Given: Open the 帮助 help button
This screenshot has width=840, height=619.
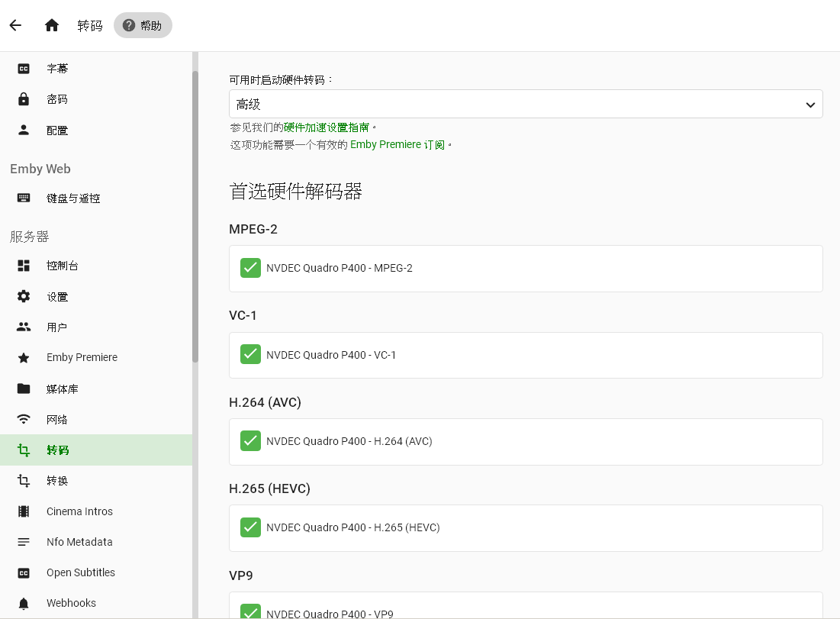Looking at the screenshot, I should [143, 25].
